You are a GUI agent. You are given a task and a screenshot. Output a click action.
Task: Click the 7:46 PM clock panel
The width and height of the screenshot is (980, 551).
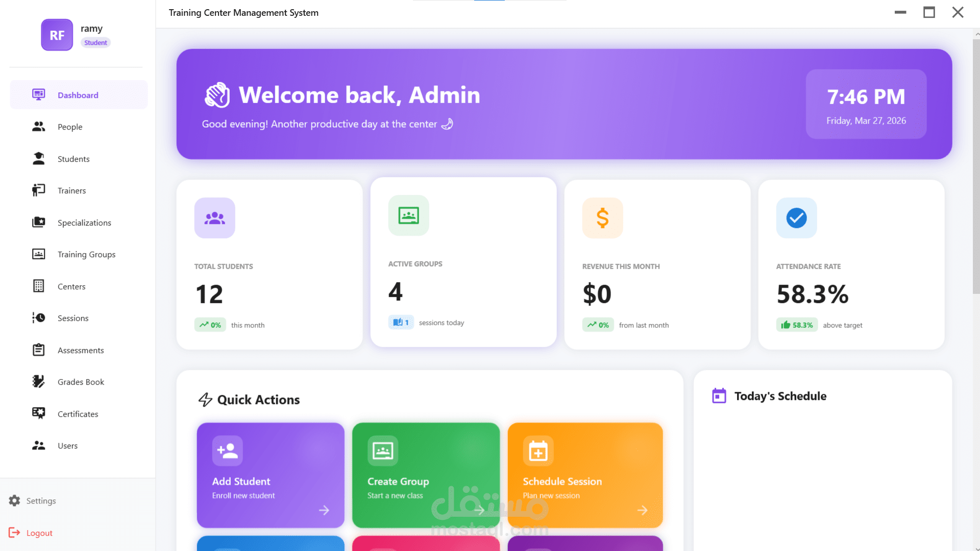[x=866, y=104]
